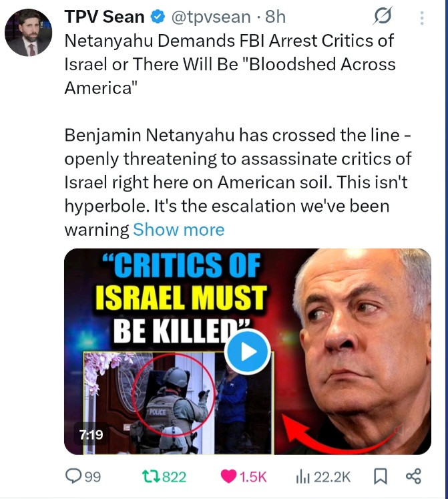The height and width of the screenshot is (499, 448).
Task: Open the three-dot more options menu
Action: [x=422, y=18]
